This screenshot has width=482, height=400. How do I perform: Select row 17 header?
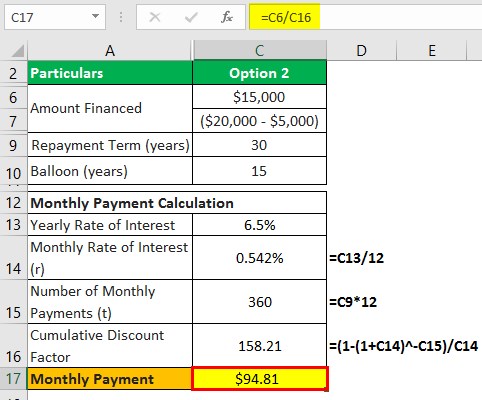click(x=13, y=379)
